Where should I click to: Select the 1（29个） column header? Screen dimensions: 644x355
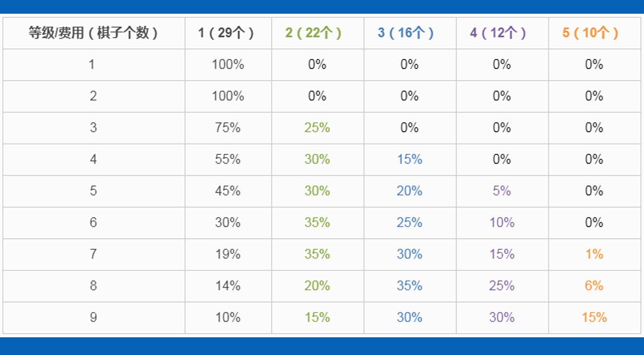click(227, 33)
